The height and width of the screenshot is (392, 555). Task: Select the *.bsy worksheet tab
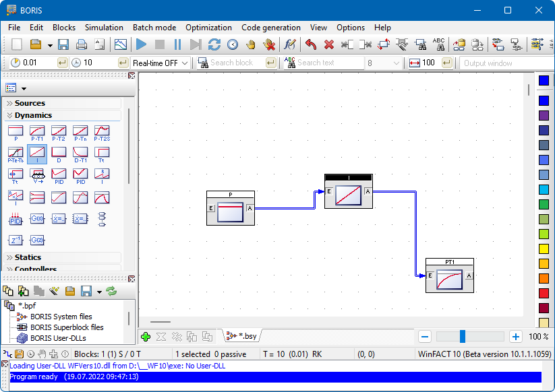click(x=243, y=336)
